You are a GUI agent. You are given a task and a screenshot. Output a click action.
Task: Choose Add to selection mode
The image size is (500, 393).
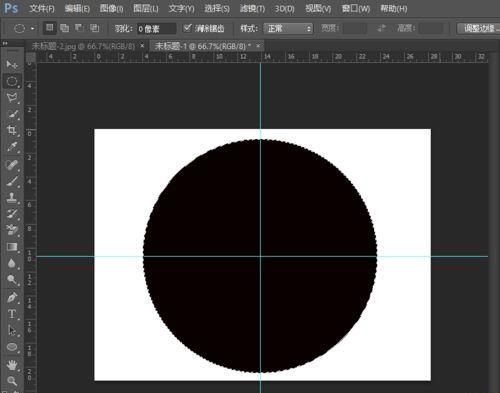pos(64,28)
